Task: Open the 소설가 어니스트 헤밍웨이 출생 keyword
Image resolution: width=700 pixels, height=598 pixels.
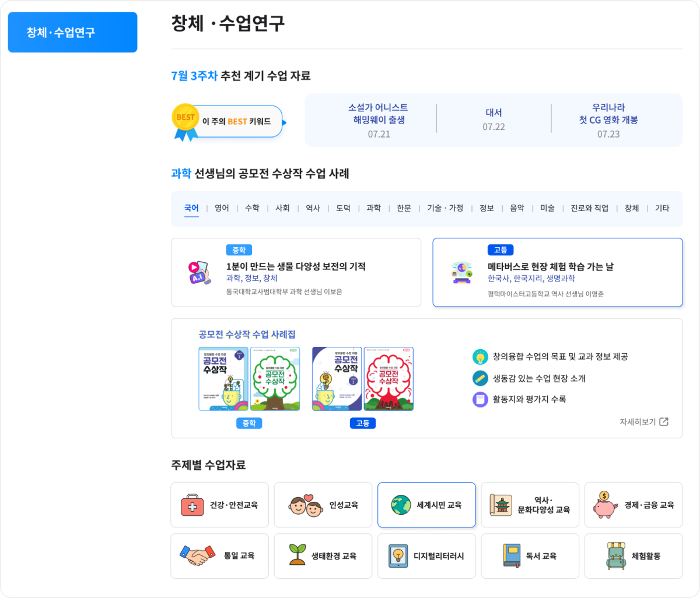Action: coord(379,120)
